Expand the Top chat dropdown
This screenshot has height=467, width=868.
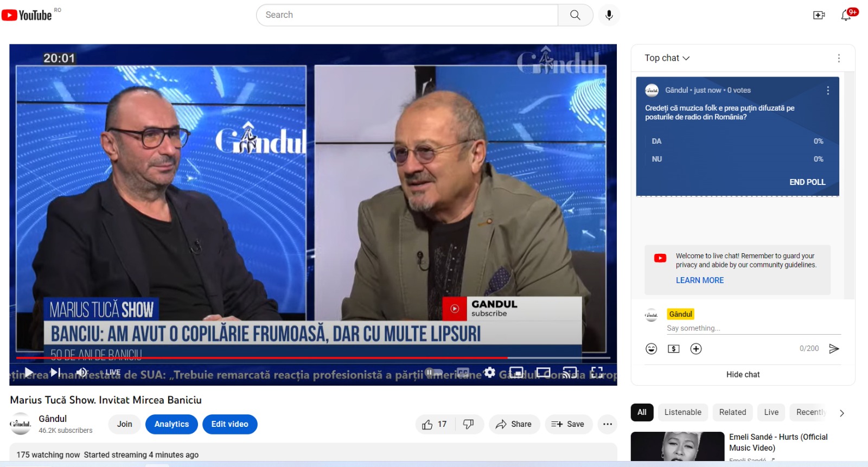[x=667, y=58]
